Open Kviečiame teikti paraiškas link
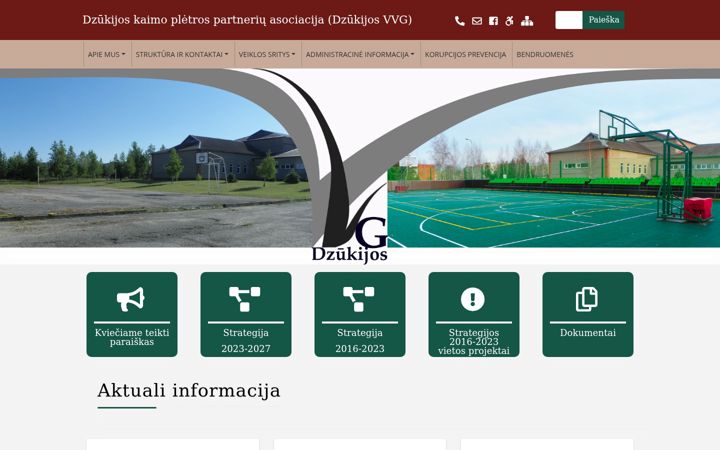Screen dimensions: 720x450 pos(132,338)
